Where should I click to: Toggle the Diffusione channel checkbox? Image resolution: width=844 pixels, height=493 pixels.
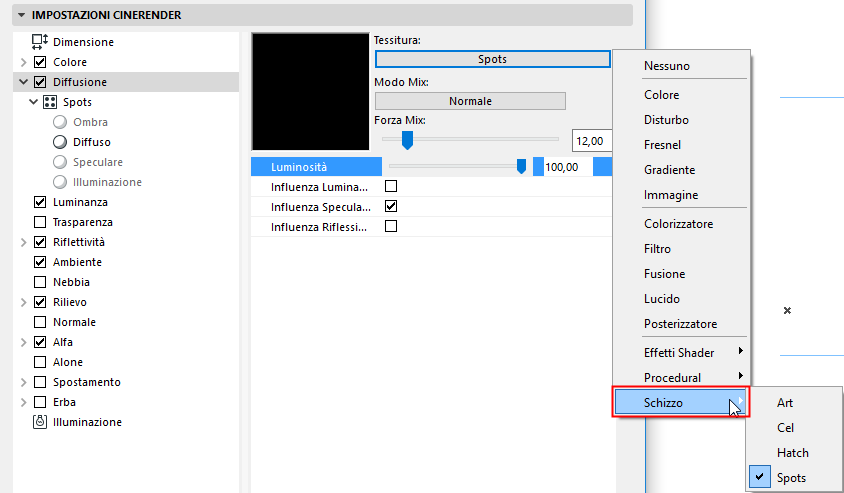[x=40, y=82]
